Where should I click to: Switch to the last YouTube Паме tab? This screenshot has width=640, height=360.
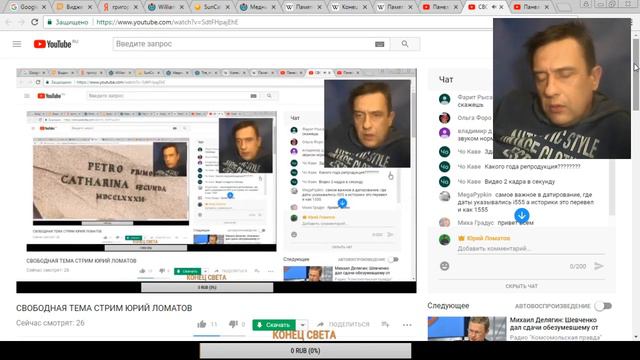click(531, 7)
